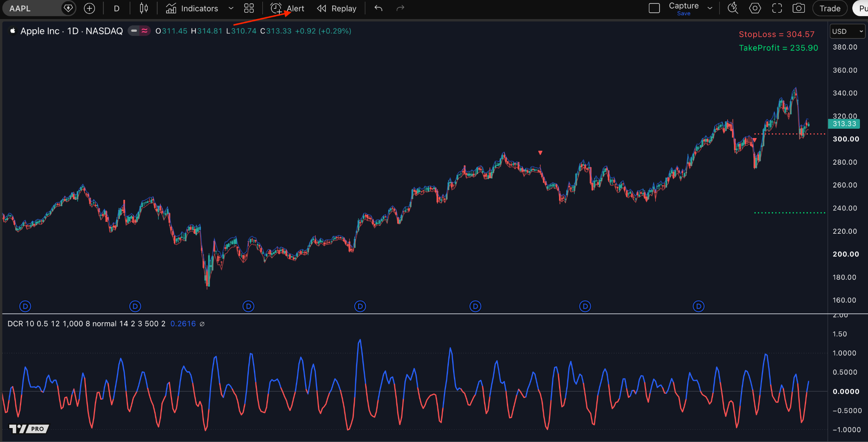Undo the last chart action
The width and height of the screenshot is (868, 442).
click(378, 8)
